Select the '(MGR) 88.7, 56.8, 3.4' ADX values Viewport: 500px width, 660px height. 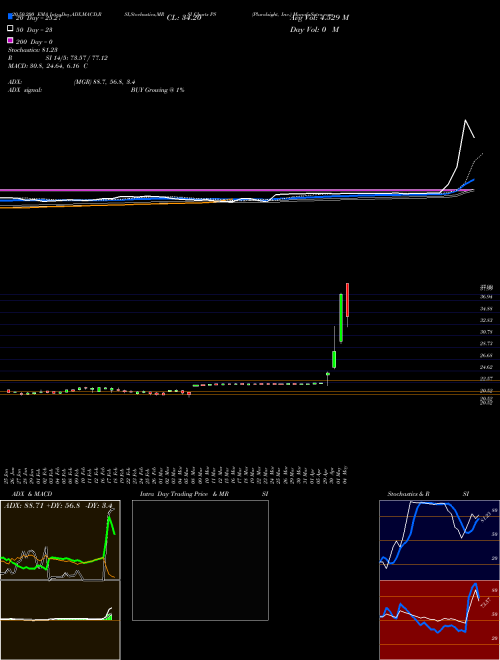104,82
